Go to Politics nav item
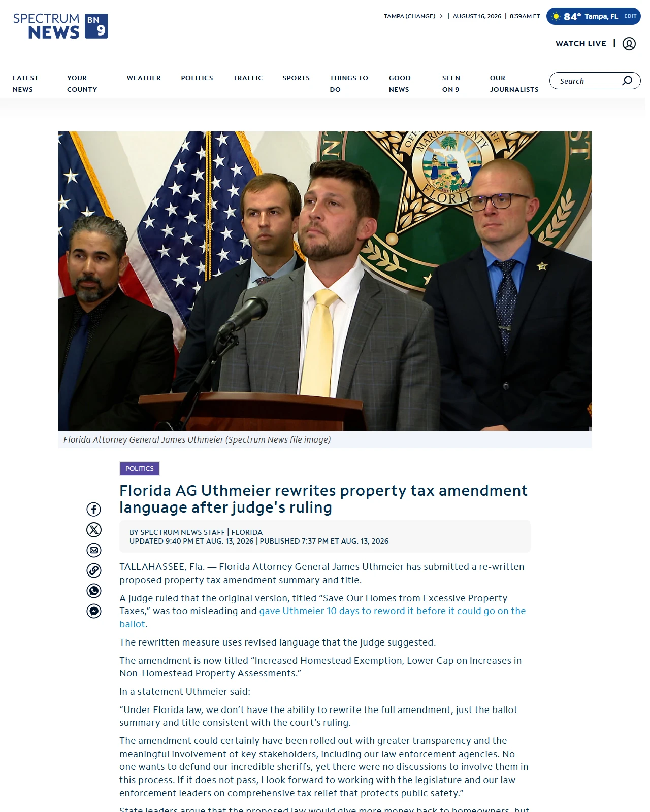The height and width of the screenshot is (812, 650). click(x=197, y=78)
